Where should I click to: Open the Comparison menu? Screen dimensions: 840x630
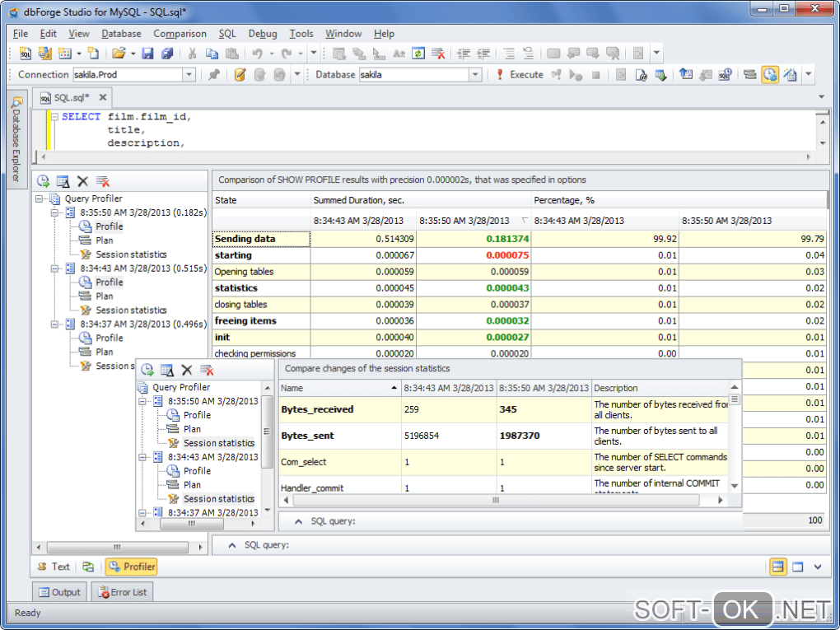(x=180, y=34)
